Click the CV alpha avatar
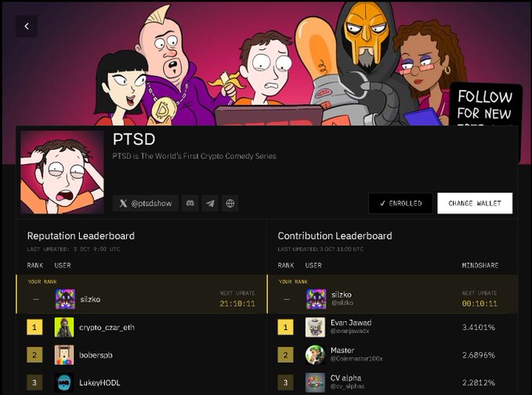 315,382
